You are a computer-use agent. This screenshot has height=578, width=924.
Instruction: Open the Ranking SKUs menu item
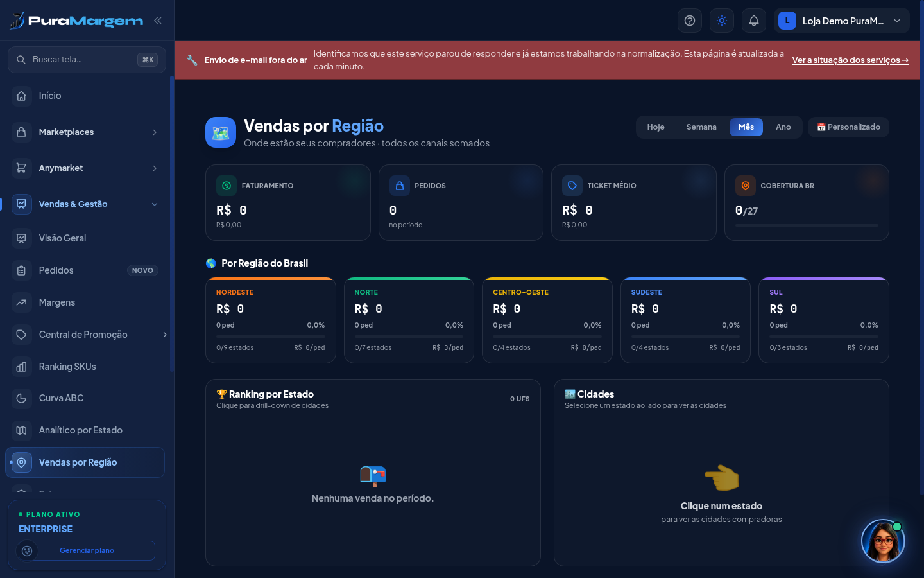(85, 367)
